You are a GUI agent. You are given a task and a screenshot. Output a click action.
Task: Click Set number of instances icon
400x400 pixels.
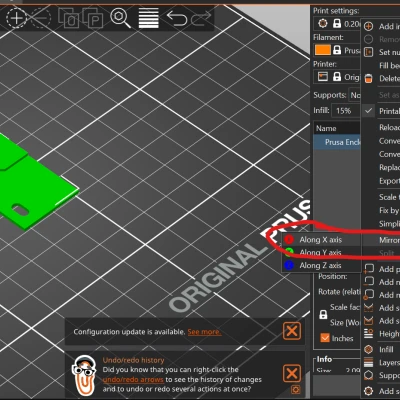[368, 52]
